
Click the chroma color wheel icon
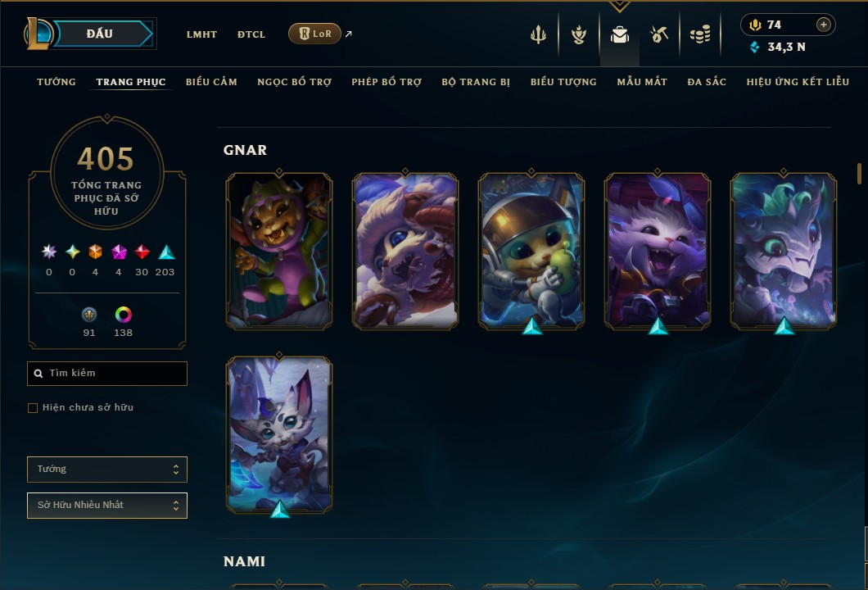(x=123, y=315)
